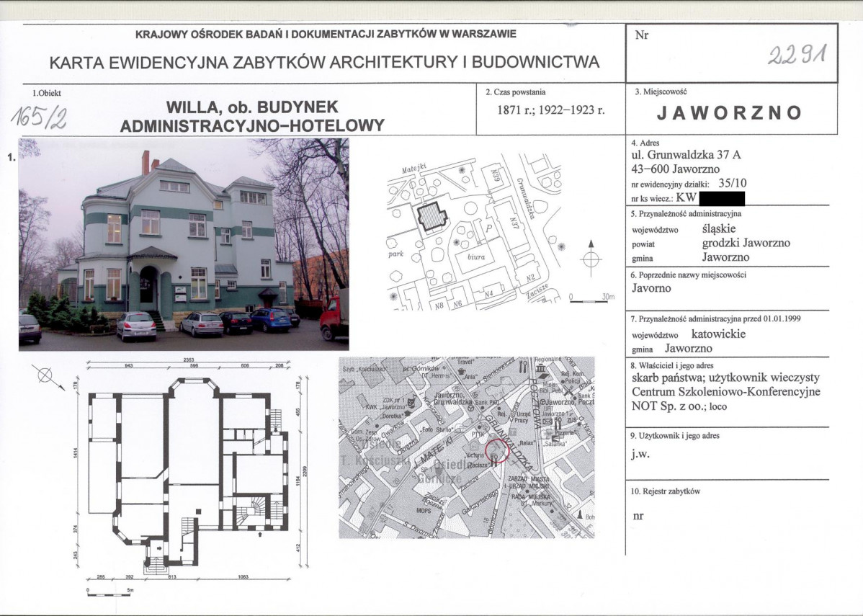This screenshot has width=863, height=616.
Task: Click the spiral staircase in the floor plan
Action: 257,509
